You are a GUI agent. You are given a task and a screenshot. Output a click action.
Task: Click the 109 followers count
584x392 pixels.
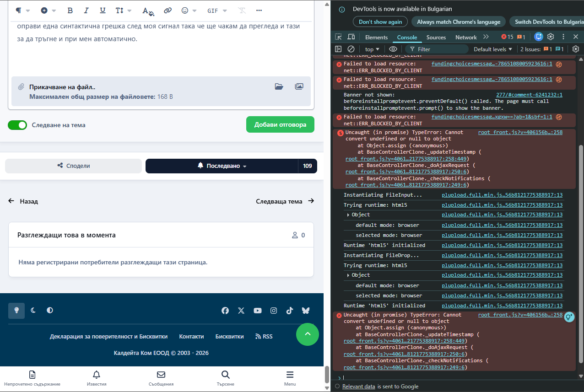[308, 166]
